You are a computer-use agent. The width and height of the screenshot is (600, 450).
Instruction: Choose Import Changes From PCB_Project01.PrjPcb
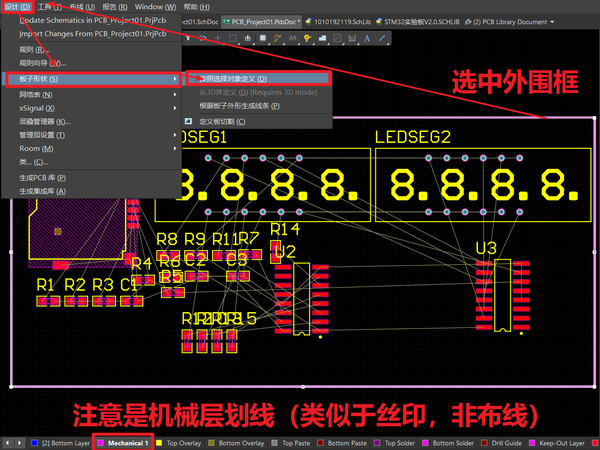(92, 34)
